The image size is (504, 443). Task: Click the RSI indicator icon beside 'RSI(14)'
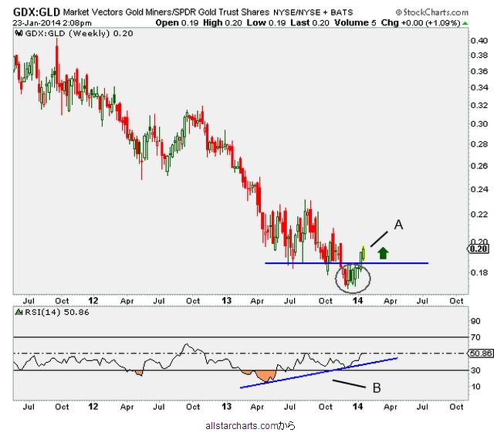(19, 312)
